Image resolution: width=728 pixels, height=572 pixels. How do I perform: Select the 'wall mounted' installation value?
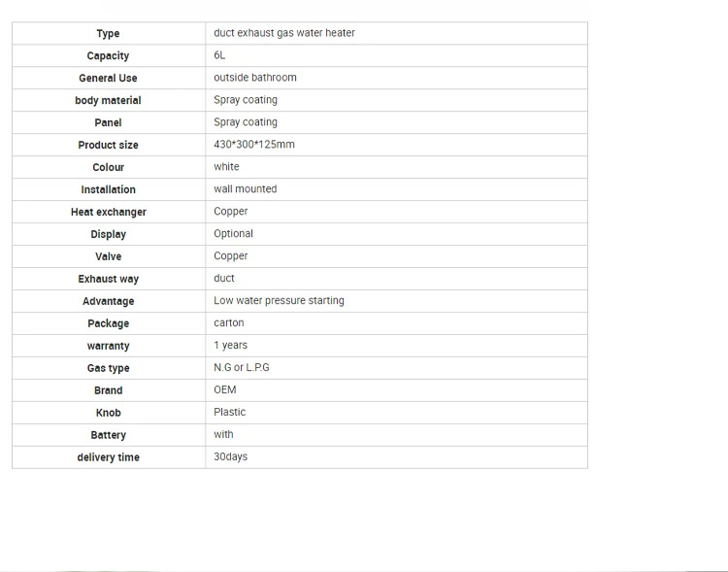click(x=246, y=189)
